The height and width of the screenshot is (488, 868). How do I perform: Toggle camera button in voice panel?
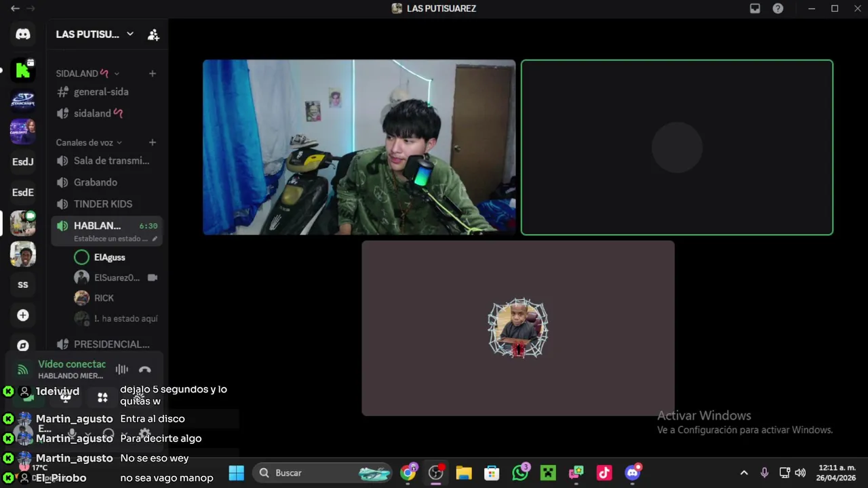28,398
